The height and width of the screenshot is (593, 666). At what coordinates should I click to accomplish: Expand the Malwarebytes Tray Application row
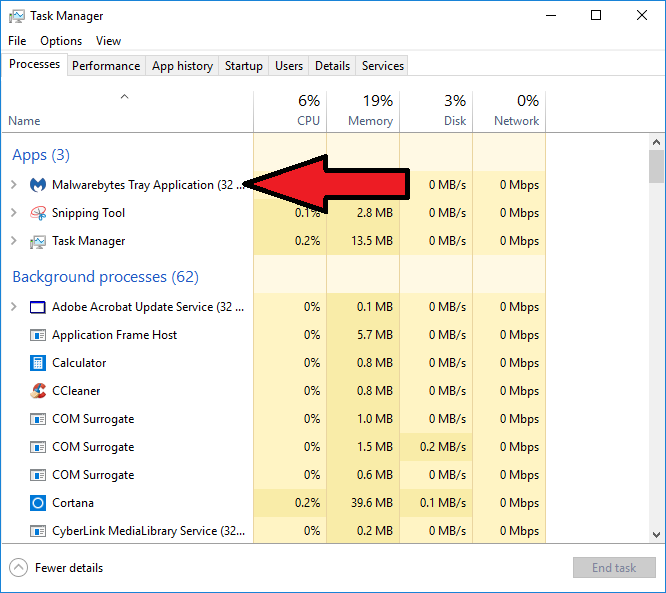(x=14, y=185)
